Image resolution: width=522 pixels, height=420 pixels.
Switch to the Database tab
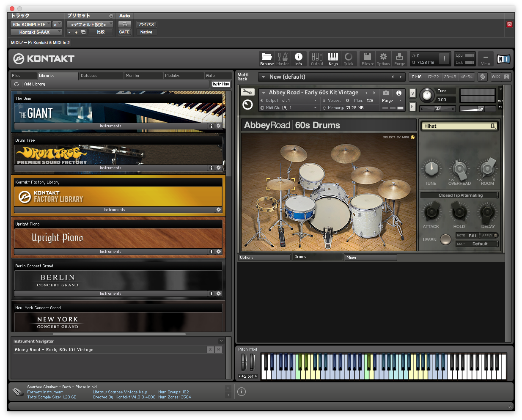click(x=101, y=76)
